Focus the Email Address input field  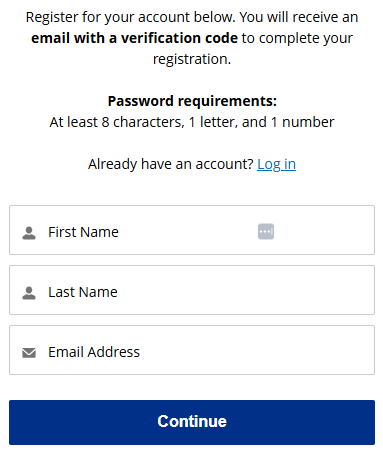tap(192, 350)
